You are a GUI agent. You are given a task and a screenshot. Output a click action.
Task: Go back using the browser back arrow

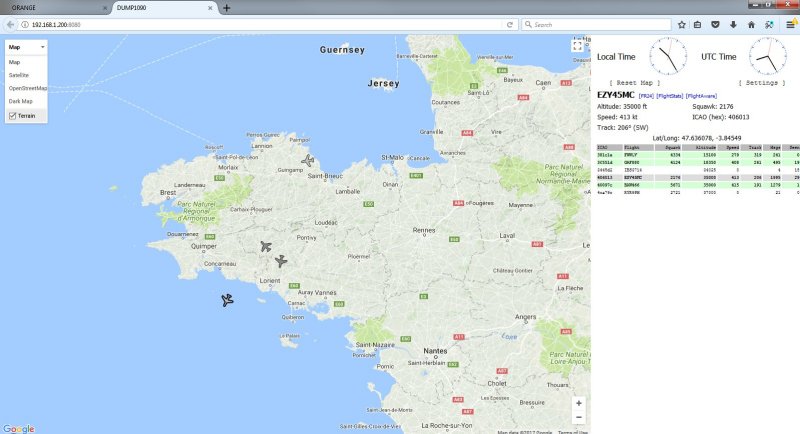(10, 24)
